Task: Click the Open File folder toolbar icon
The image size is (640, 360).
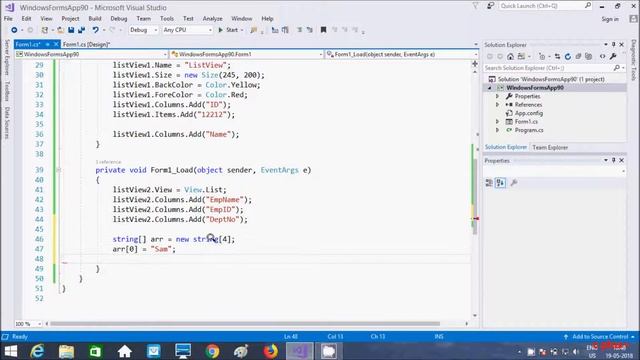Action: tap(60, 30)
